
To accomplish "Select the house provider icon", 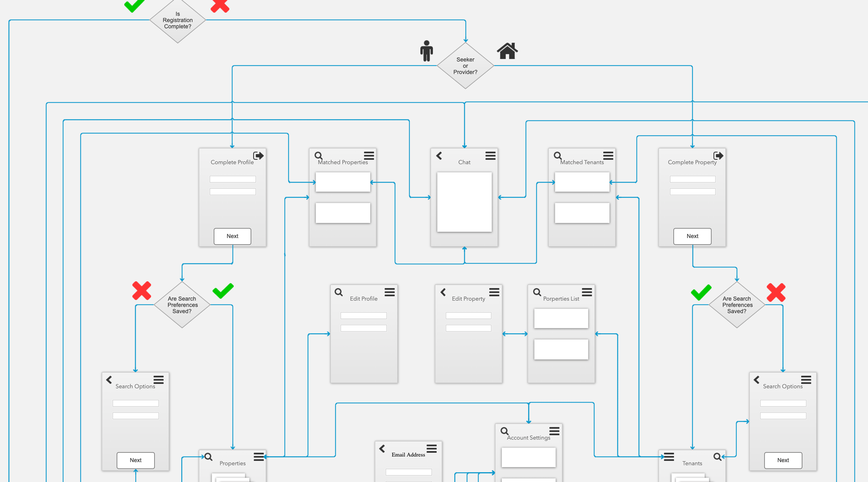I will [507, 51].
